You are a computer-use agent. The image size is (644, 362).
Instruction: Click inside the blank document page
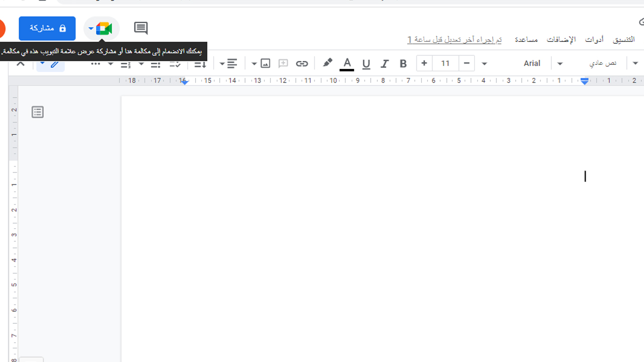click(x=382, y=229)
